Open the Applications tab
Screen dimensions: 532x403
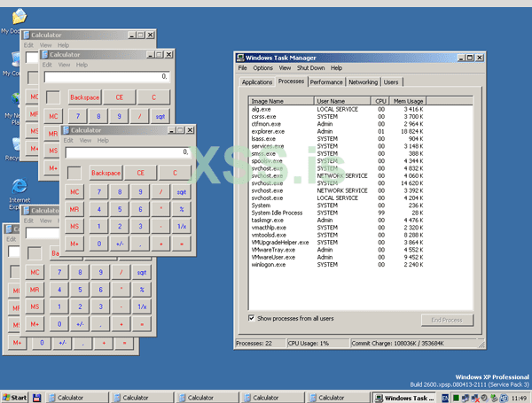pyautogui.click(x=257, y=82)
